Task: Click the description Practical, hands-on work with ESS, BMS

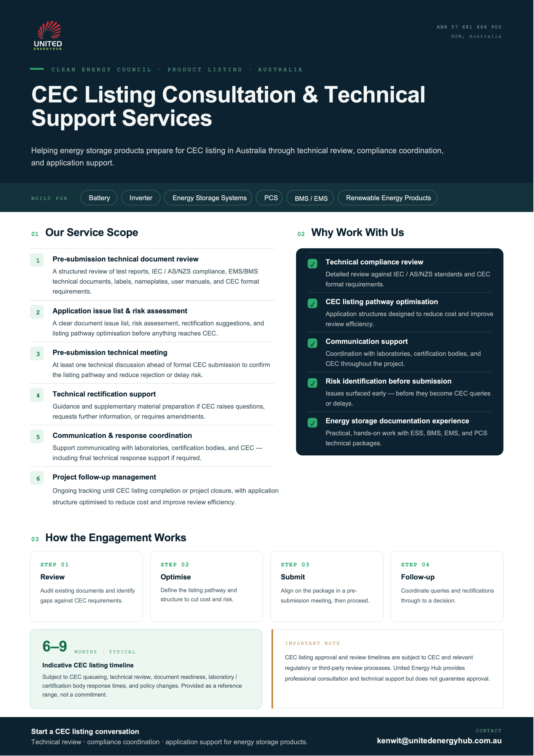Action: click(406, 438)
